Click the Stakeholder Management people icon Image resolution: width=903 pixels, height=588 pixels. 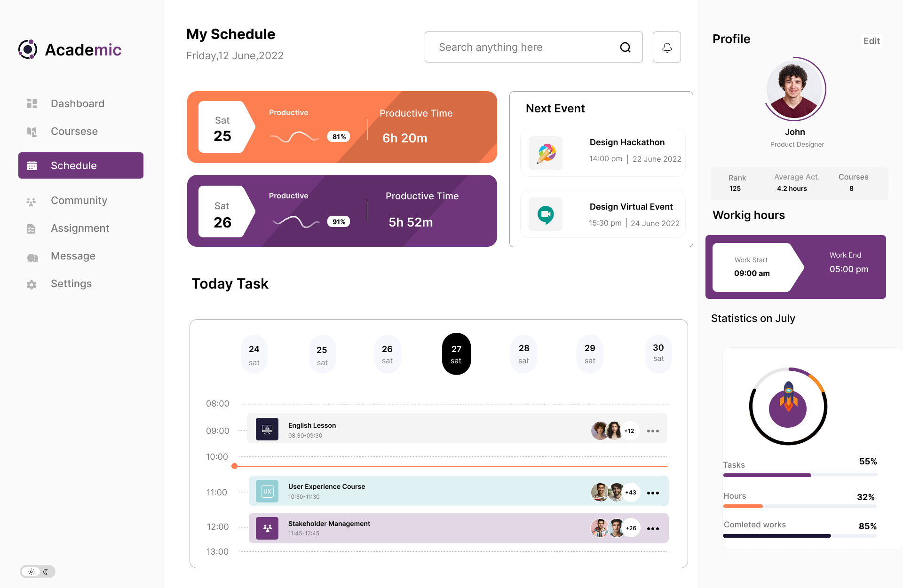(x=267, y=528)
